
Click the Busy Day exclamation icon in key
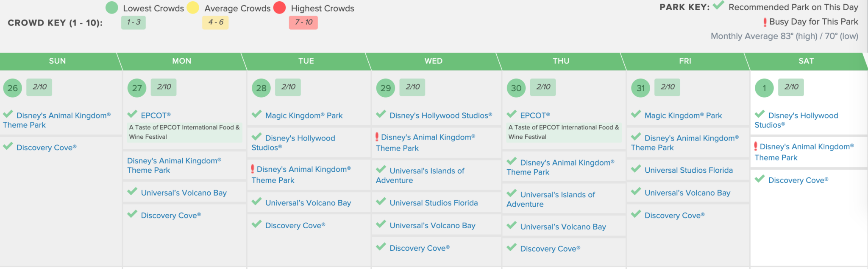(765, 22)
